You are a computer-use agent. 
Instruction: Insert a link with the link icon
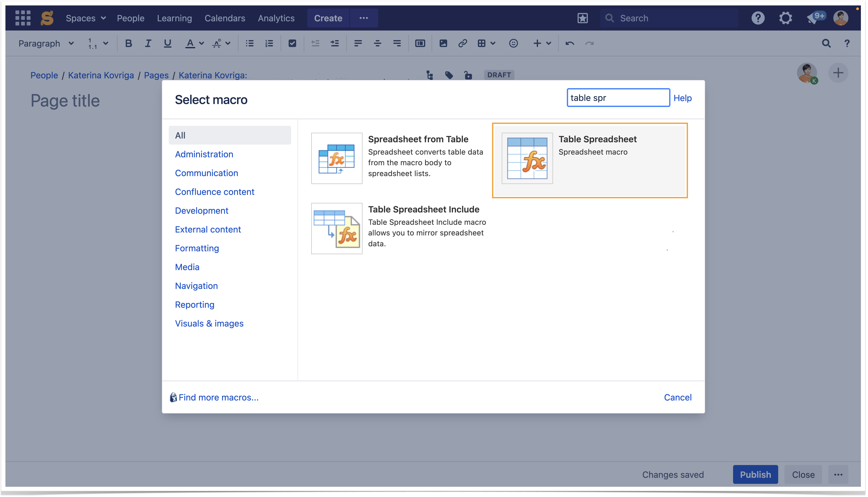462,43
